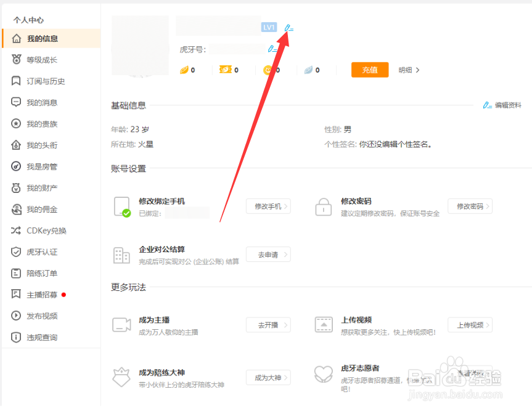Click 成为大神 button

pyautogui.click(x=268, y=378)
